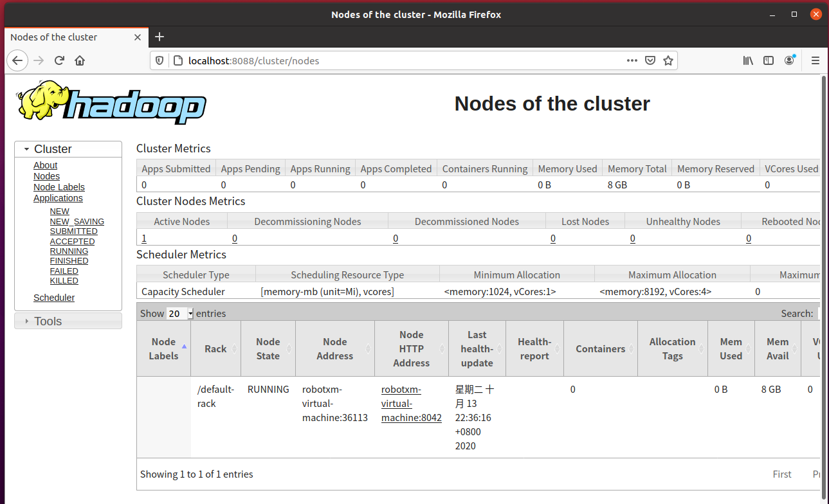Save page to Pocket icon
The width and height of the screenshot is (829, 504).
click(650, 60)
